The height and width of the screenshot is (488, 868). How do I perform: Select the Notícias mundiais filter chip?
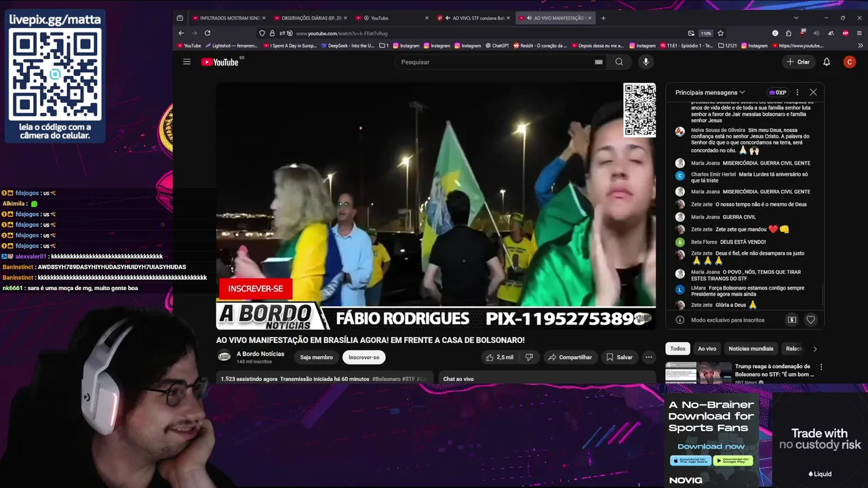click(x=751, y=348)
